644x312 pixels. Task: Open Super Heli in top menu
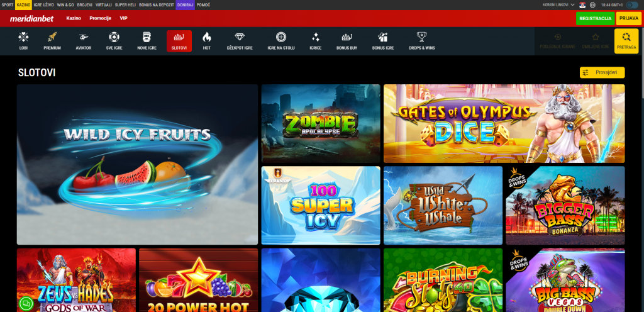coord(125,5)
